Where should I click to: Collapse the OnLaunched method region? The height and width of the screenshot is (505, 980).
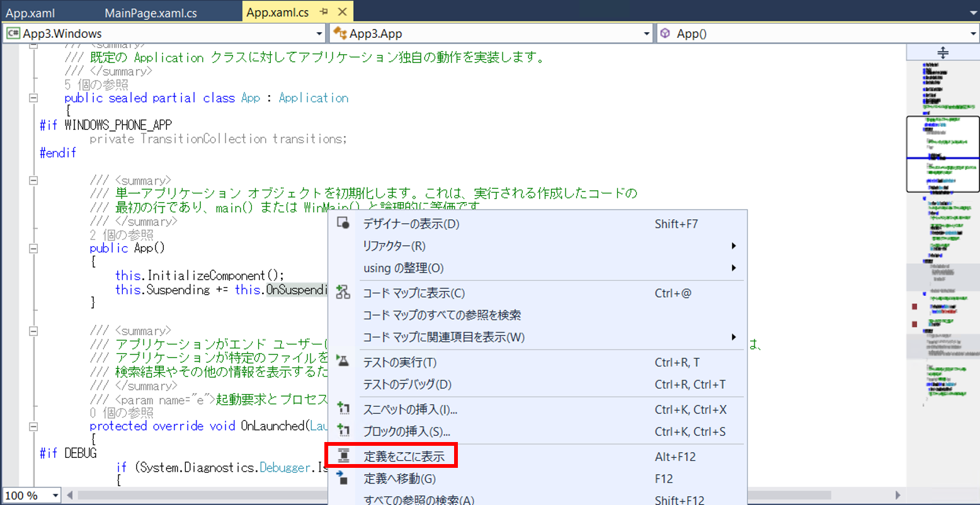[33, 426]
